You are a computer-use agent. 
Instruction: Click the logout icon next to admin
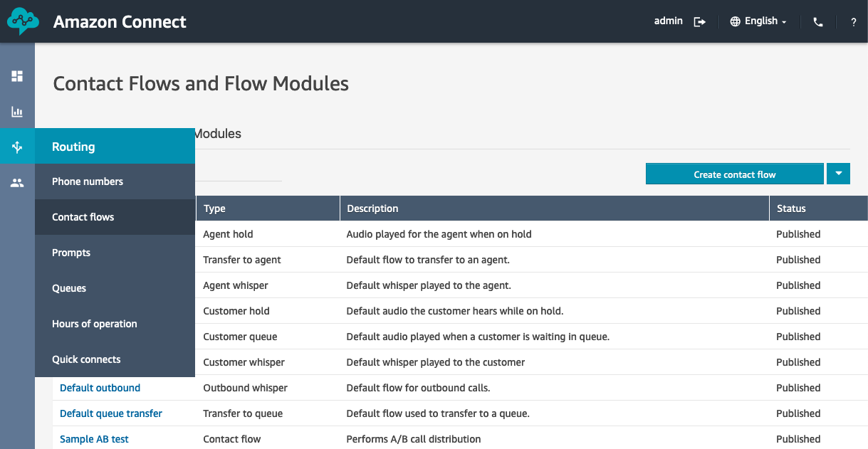pos(700,22)
